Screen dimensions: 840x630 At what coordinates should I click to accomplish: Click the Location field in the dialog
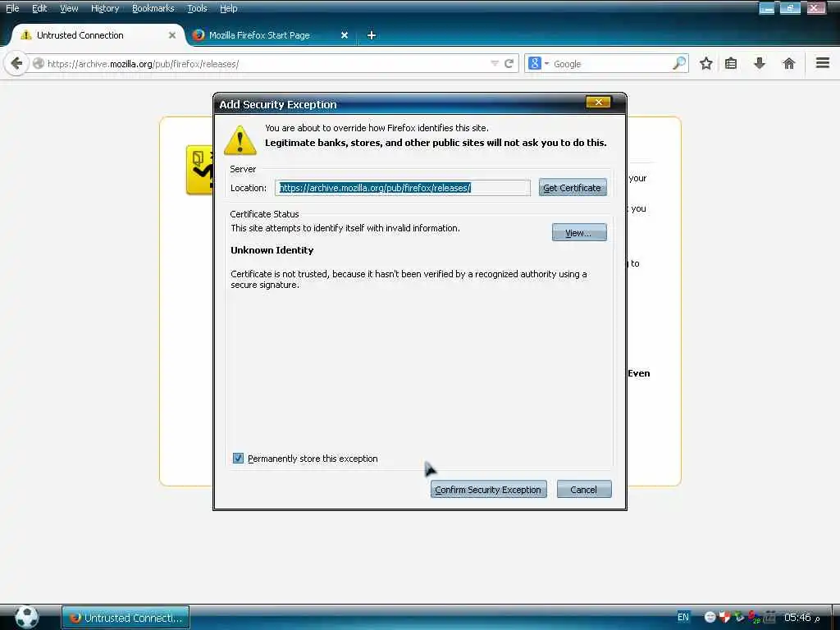tap(402, 188)
